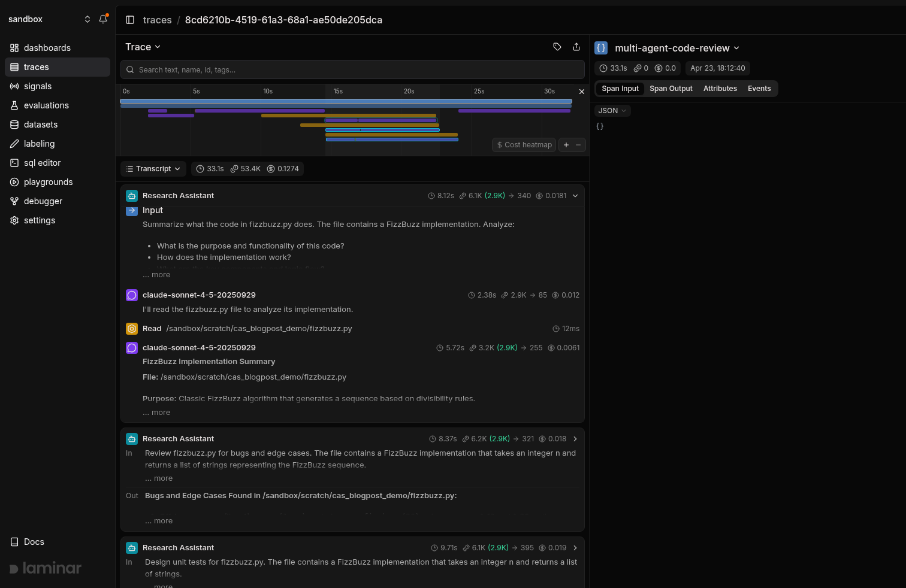This screenshot has width=906, height=588.
Task: Open the Transcript mode dropdown
Action: [153, 169]
